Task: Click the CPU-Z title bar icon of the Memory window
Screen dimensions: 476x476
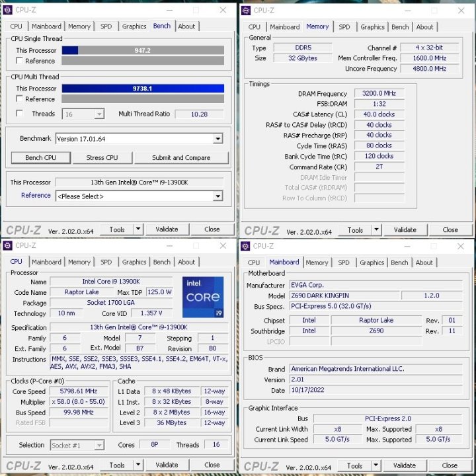Action: [246, 10]
